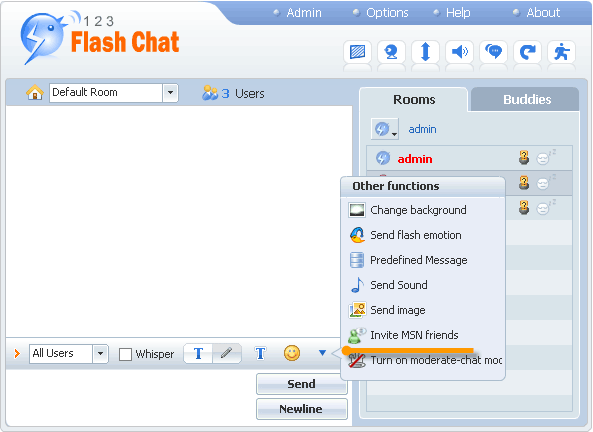Select Send flash emotion menu entry
This screenshot has height=432, width=593.
click(416, 235)
